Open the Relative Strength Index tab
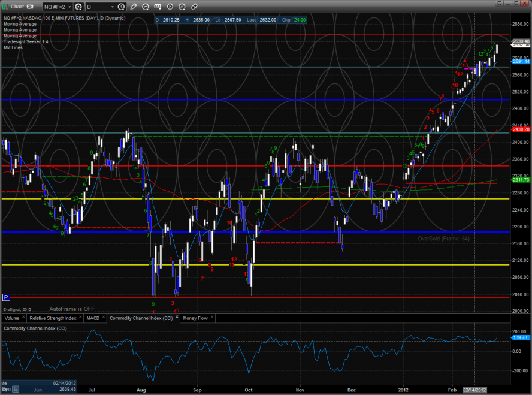The height and width of the screenshot is (395, 532). click(x=52, y=318)
